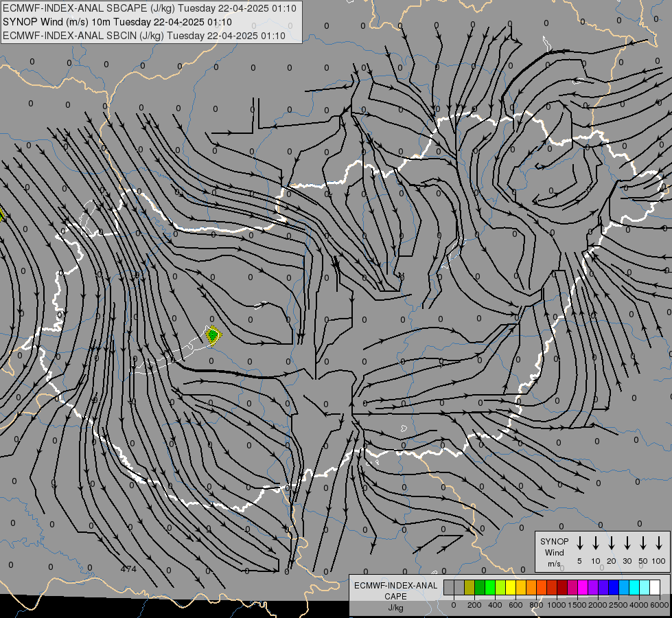Click the SBCIN title line
The height and width of the screenshot is (618, 672).
coord(144,36)
